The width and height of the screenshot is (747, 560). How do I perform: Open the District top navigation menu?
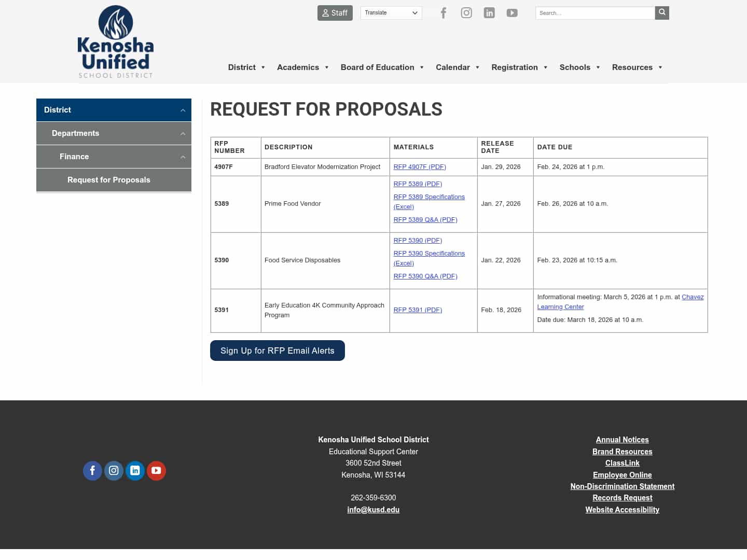click(247, 67)
